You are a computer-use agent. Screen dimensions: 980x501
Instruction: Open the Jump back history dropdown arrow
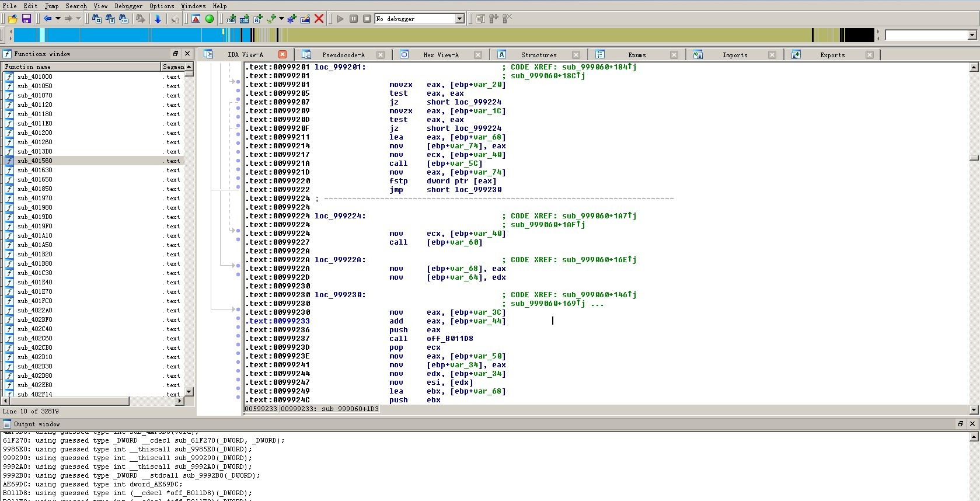(58, 19)
